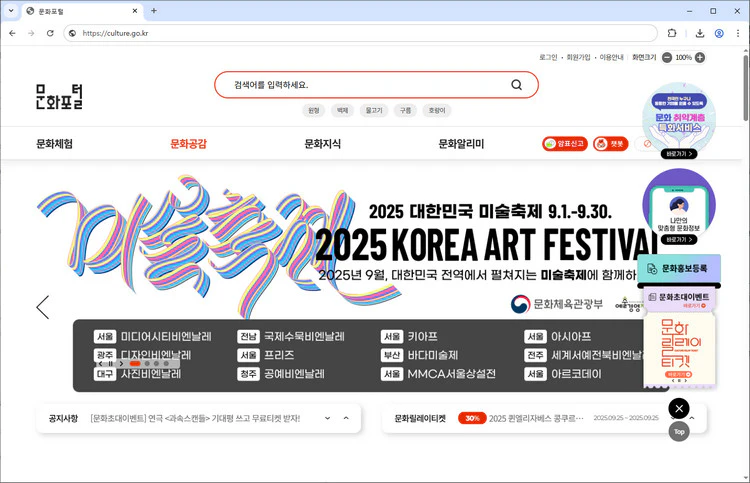Expand the tab search dropdown arrow
Screen dimensions: 750x483
point(11,11)
